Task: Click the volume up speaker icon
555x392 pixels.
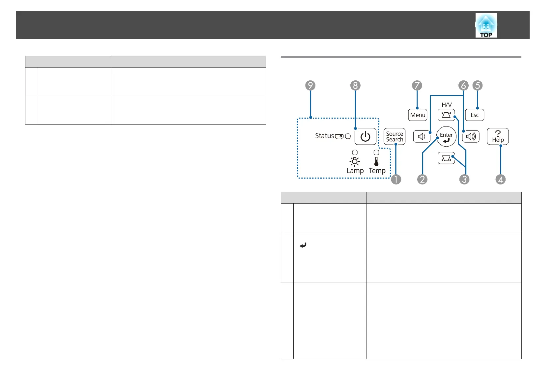Action: click(471, 137)
